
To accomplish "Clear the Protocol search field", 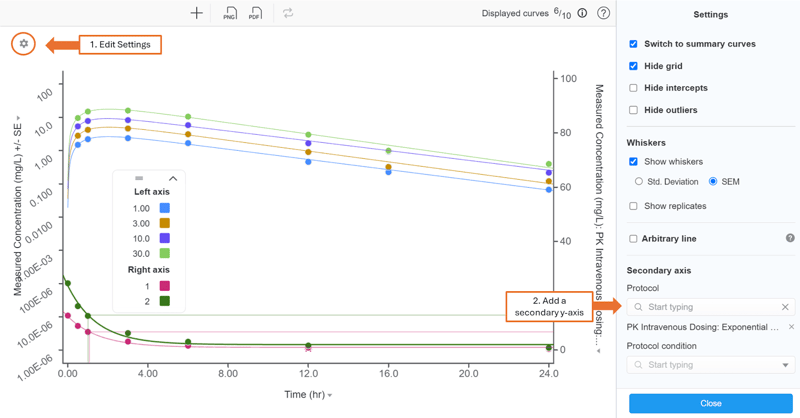I will coord(785,307).
